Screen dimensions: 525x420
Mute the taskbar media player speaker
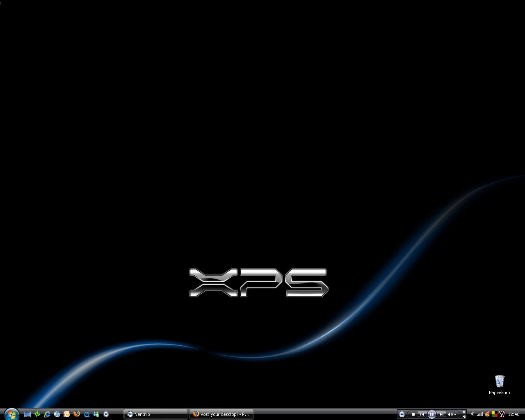[x=450, y=414]
